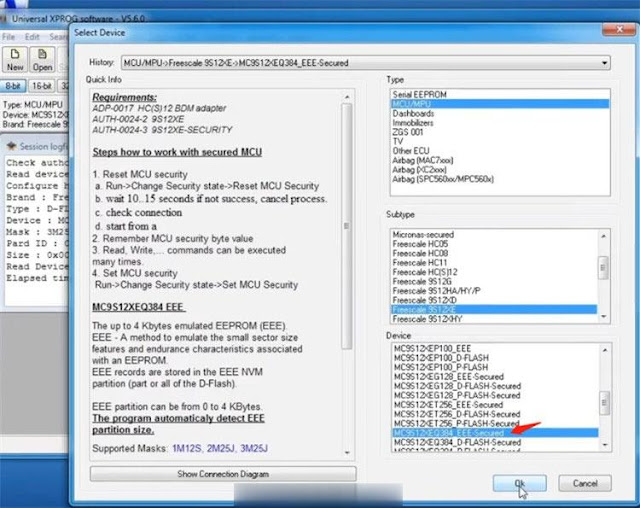
Task: Select MC9S12XEQ384_EEE-Secured device
Action: 495,433
